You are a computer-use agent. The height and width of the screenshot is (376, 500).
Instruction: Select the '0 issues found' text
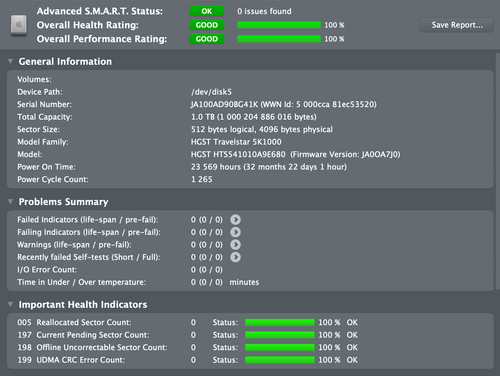264,11
